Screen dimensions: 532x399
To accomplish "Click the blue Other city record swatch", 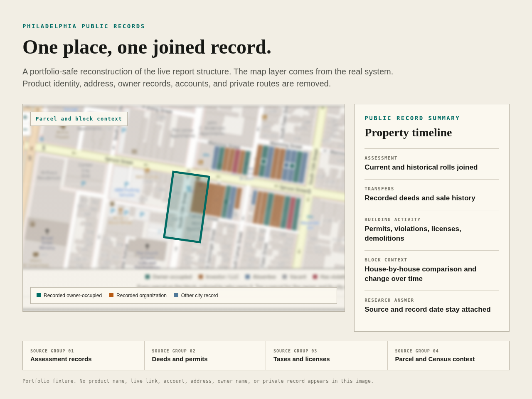I will [176, 295].
